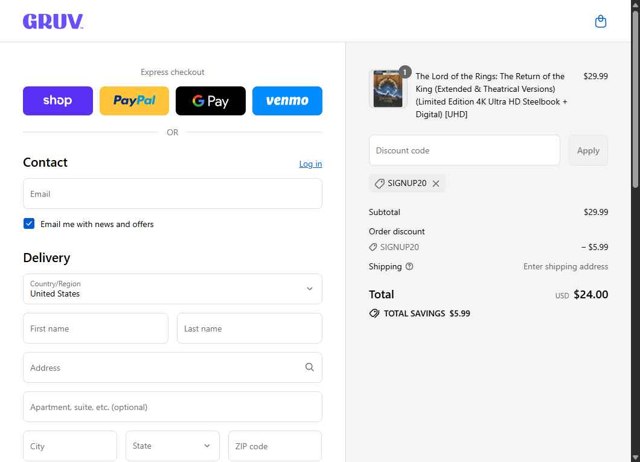This screenshot has width=640, height=462.
Task: Click the TOTAL SAVINGS $5.99 text
Action: pyautogui.click(x=427, y=313)
